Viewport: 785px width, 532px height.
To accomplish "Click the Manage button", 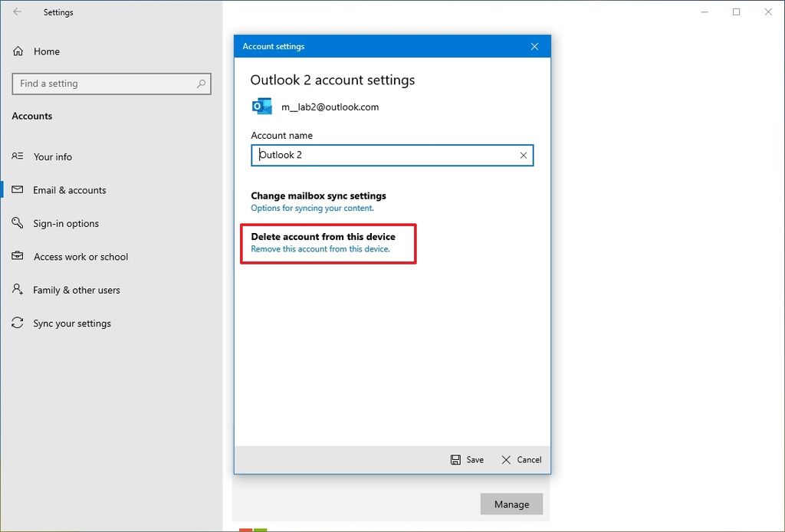I will tap(511, 504).
